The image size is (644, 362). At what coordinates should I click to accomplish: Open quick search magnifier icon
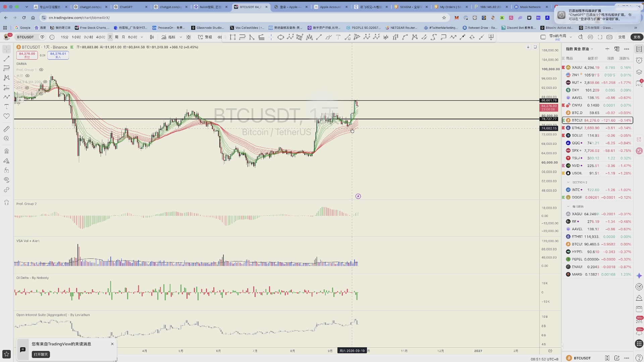coord(581,37)
